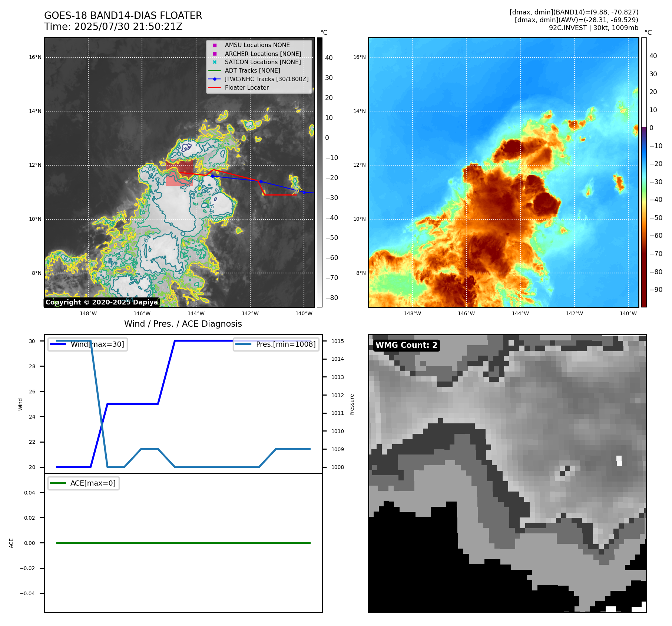This screenshot has width=672, height=626.
Task: Click the ACE[max=0] legend box
Action: coord(83,483)
